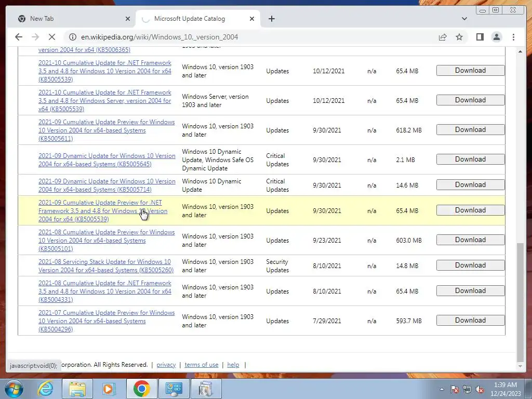532x399 pixels.
Task: Open Action Center flag icon
Action: pyautogui.click(x=454, y=389)
